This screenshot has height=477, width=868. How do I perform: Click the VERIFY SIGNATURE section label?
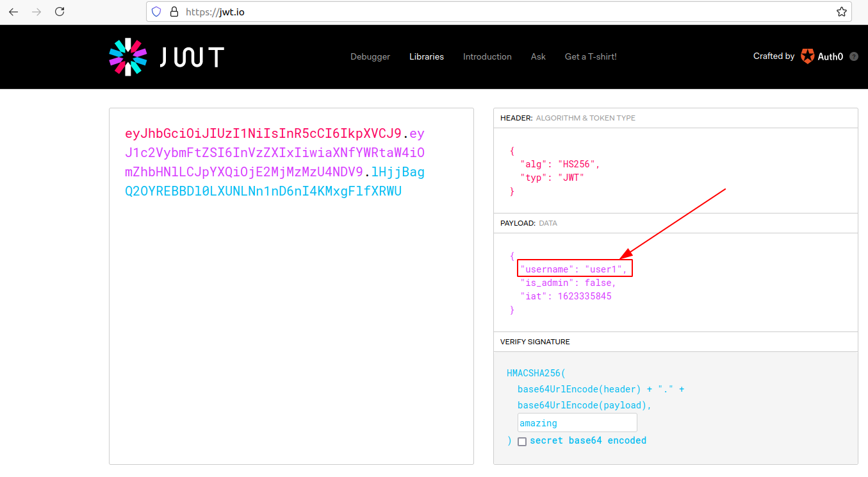(x=535, y=342)
